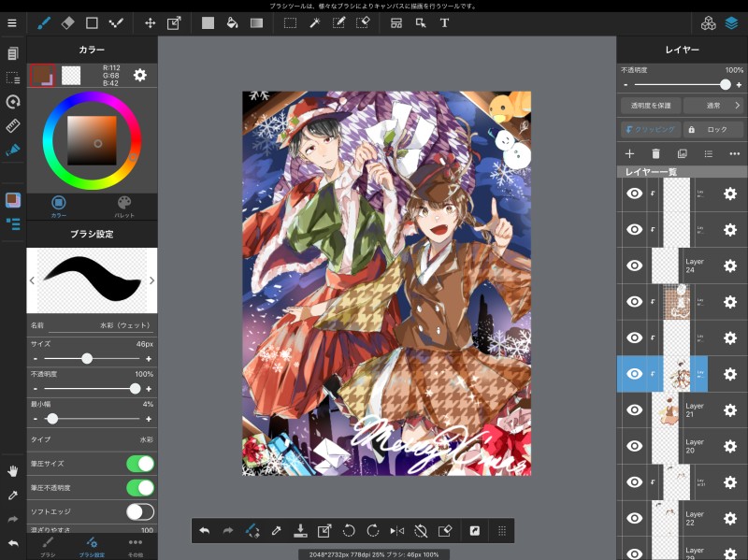Open the その他 tab at bottom
748x560 pixels.
(136, 547)
